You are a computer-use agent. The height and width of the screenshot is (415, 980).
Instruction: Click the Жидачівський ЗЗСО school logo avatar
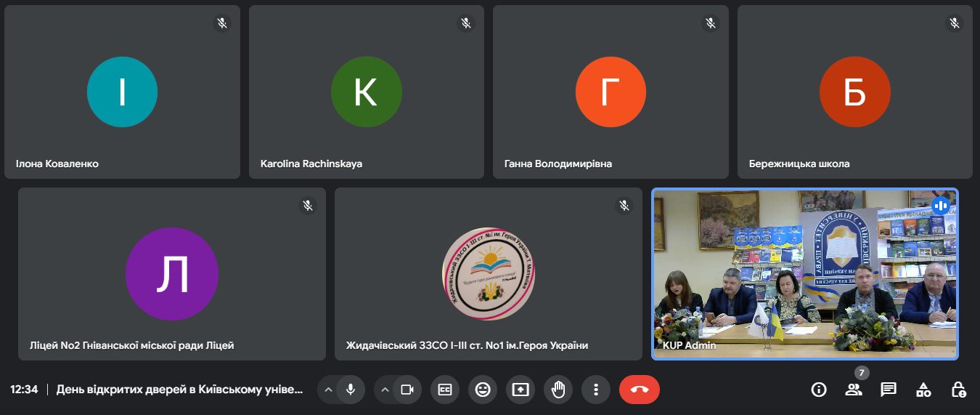point(488,273)
